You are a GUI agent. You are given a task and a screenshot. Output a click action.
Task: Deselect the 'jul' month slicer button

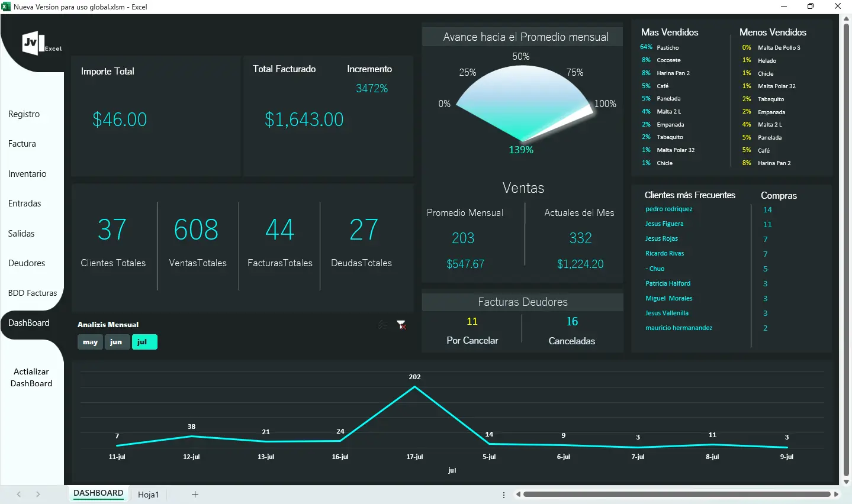pyautogui.click(x=144, y=342)
